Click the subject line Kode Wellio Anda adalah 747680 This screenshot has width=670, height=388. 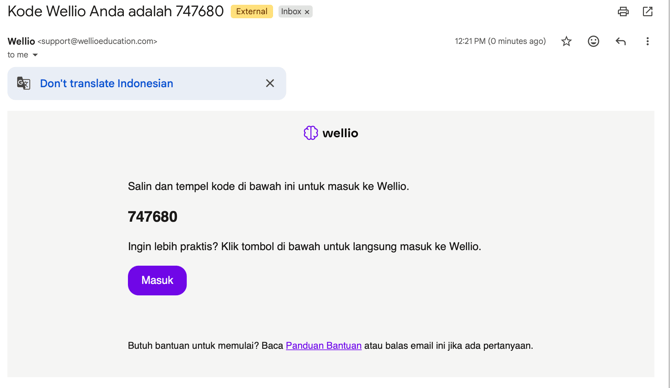(115, 11)
